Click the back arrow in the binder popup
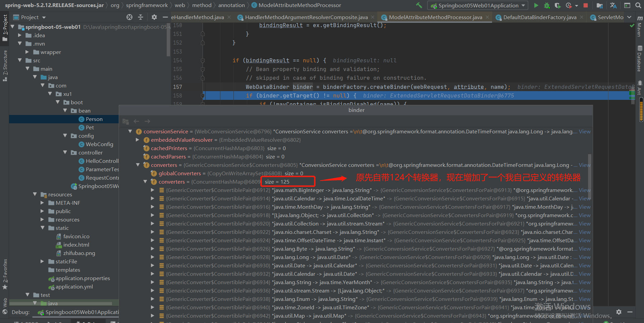The width and height of the screenshot is (644, 323). pyautogui.click(x=136, y=121)
